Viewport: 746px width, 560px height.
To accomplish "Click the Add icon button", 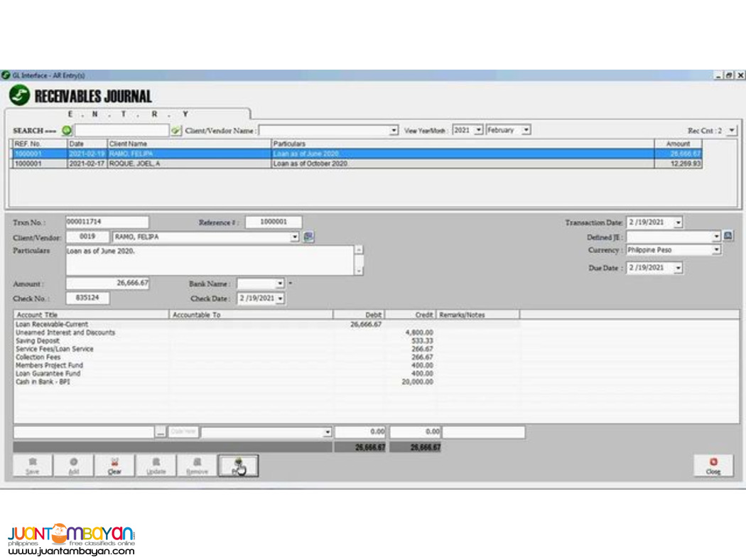I will click(x=73, y=465).
